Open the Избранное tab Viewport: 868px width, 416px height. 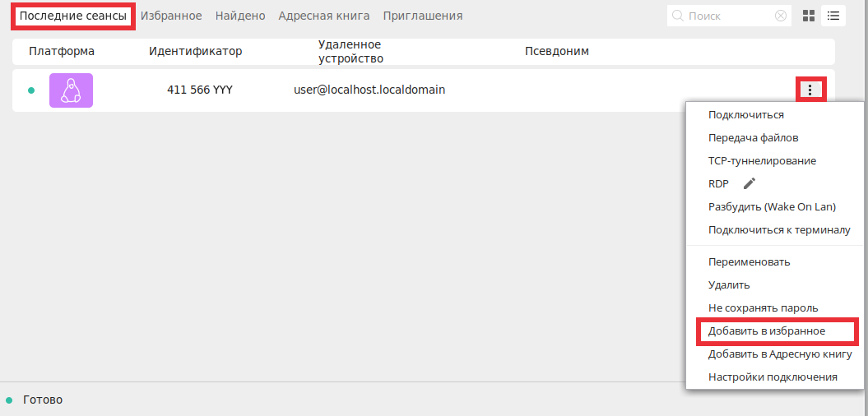click(171, 16)
